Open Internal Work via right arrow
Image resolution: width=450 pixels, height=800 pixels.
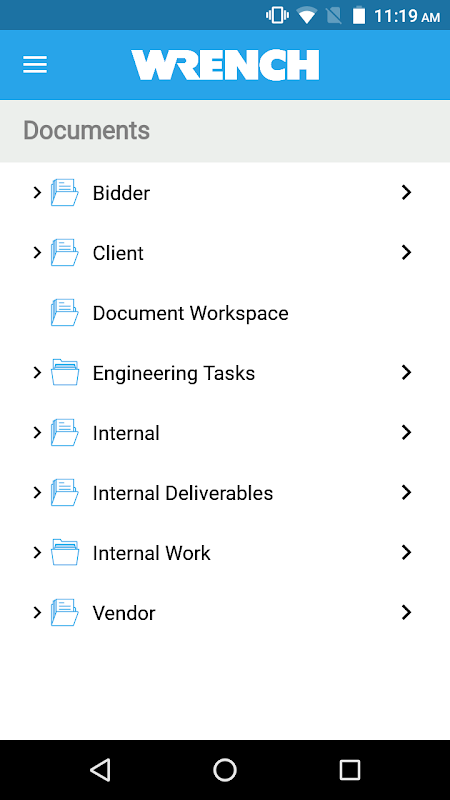[406, 552]
